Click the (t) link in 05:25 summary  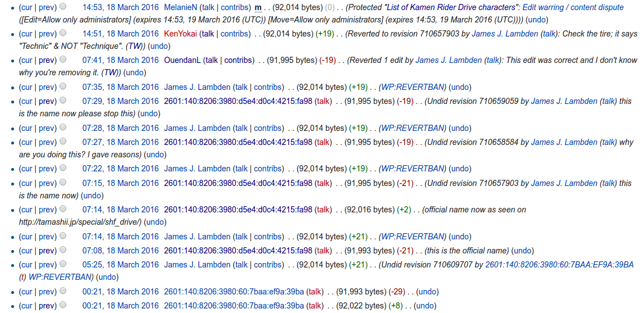22,277
